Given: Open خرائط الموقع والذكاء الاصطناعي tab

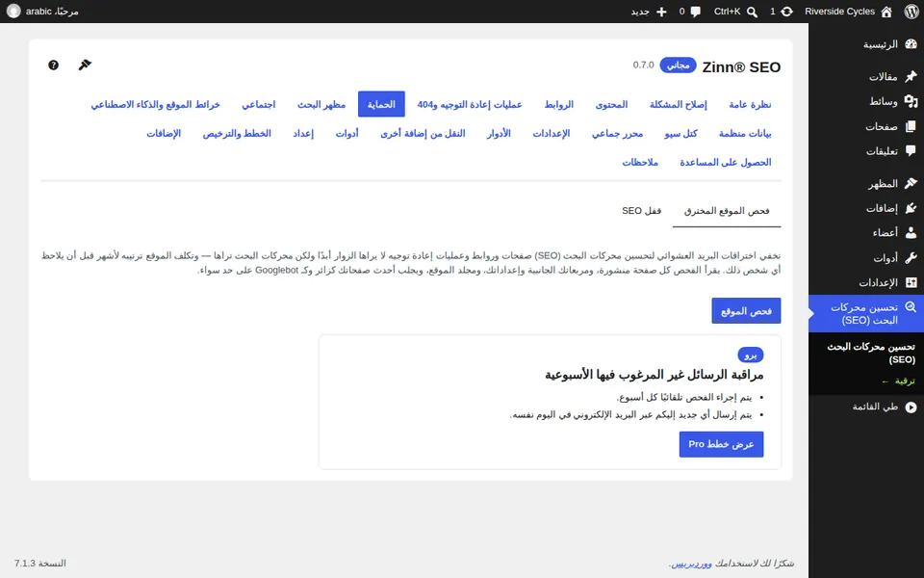Looking at the screenshot, I should (155, 104).
